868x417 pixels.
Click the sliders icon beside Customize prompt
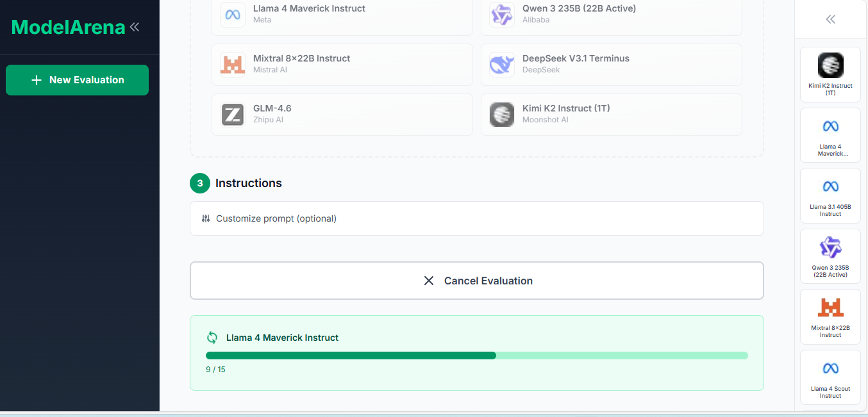coord(206,218)
